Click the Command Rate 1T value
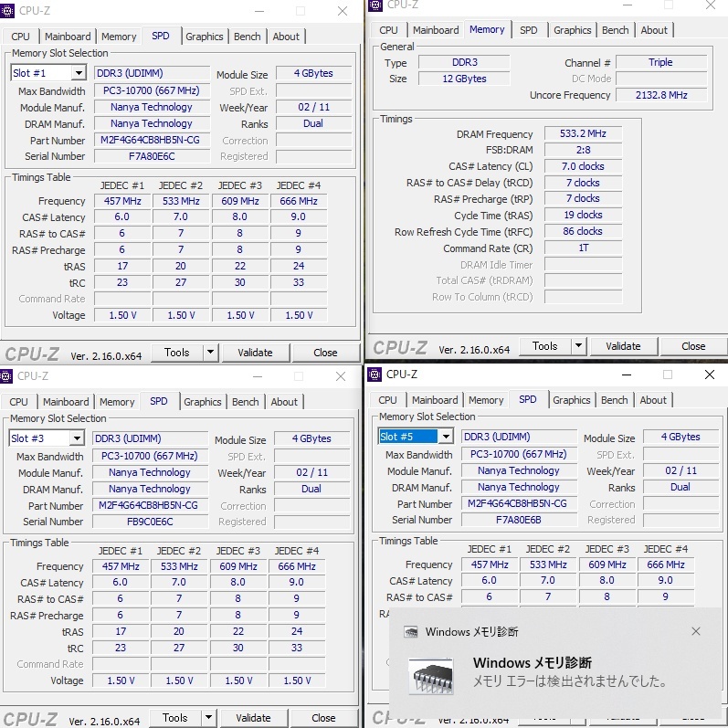 (583, 248)
